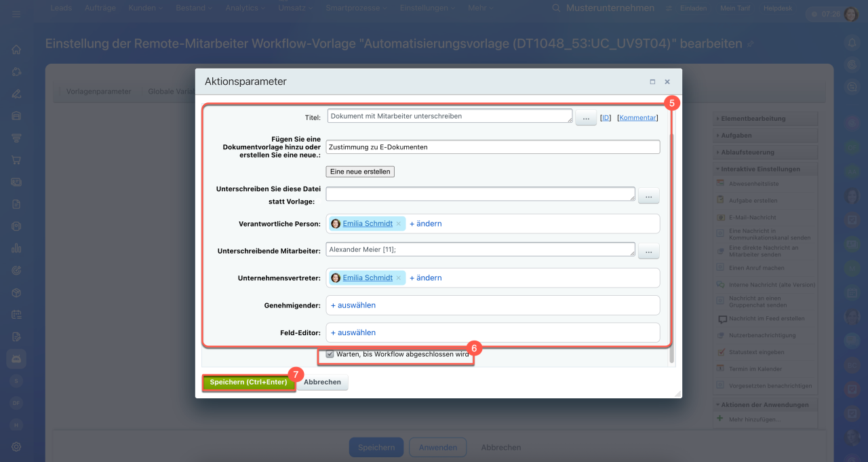Viewport: 868px width, 462px height.
Task: Open the home icon in left sidebar
Action: pos(16,50)
